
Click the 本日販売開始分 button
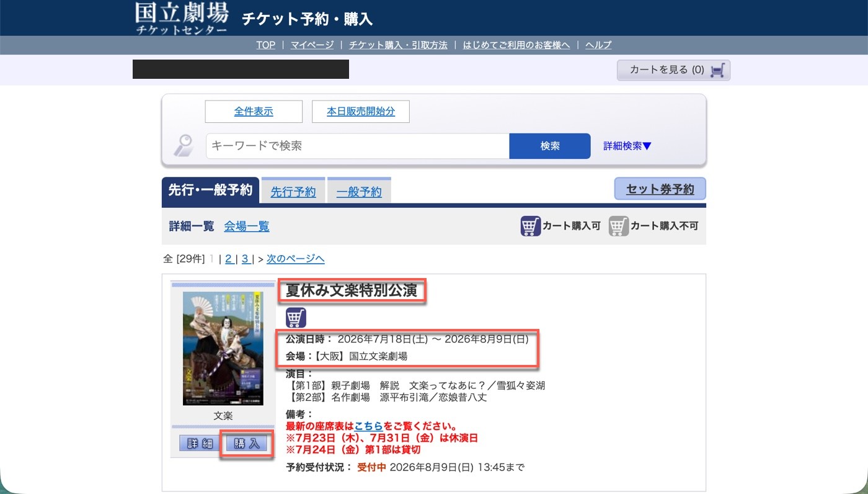pos(361,112)
